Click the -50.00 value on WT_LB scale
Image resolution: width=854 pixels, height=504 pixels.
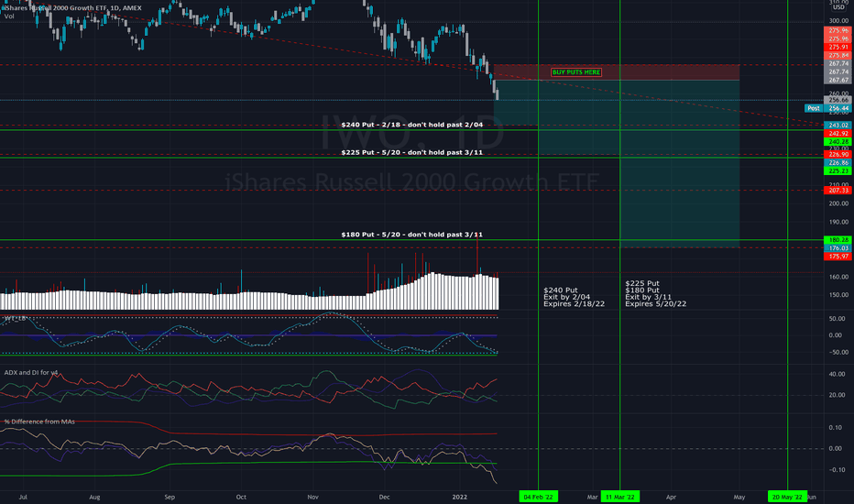click(x=837, y=353)
